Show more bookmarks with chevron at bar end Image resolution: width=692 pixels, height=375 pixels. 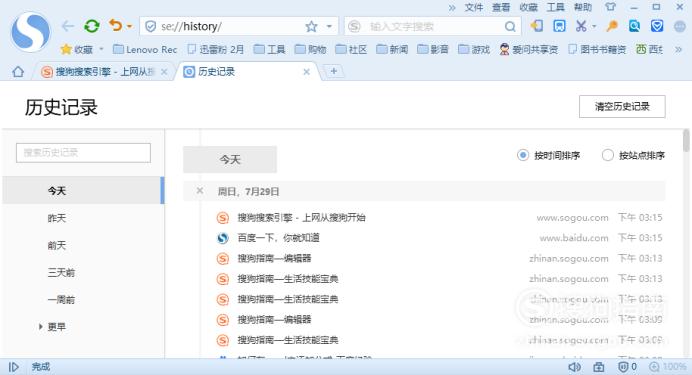click(679, 49)
